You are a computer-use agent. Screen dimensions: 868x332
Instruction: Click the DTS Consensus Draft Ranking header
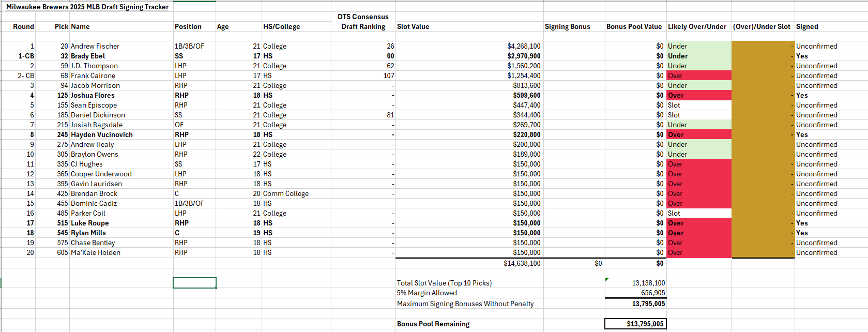click(363, 22)
